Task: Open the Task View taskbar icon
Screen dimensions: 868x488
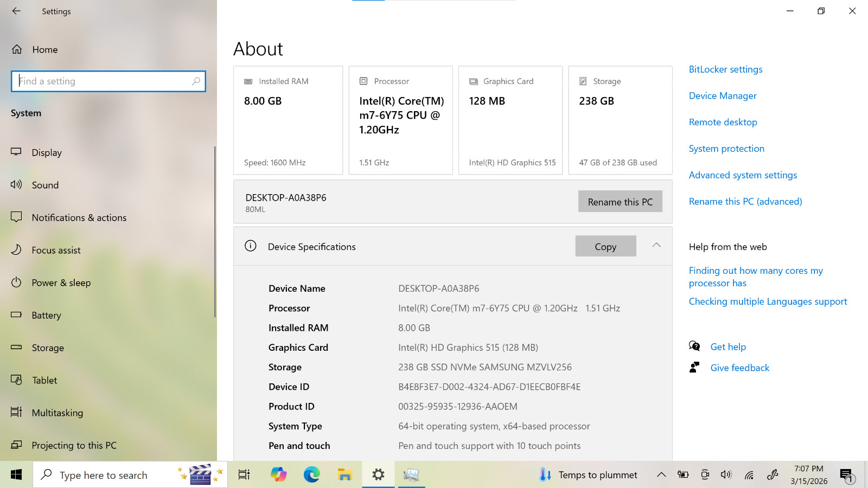Action: point(244,475)
